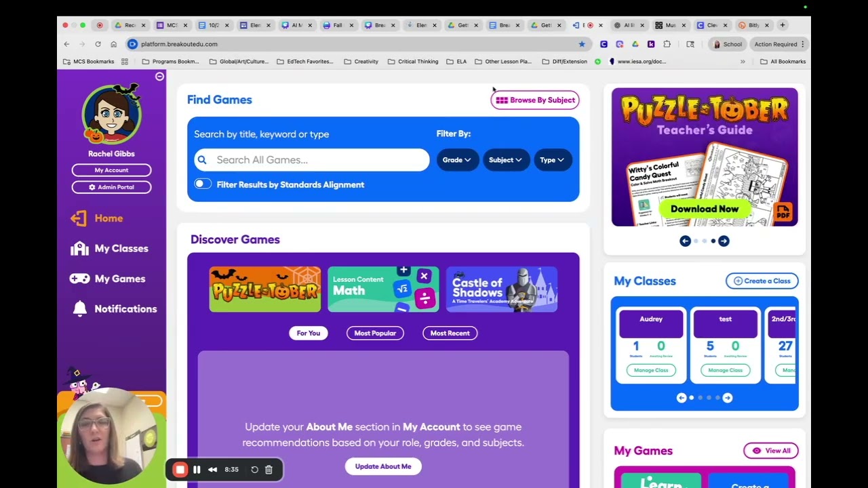Open the browser home page
Screen dimensions: 868x488
pyautogui.click(x=113, y=44)
